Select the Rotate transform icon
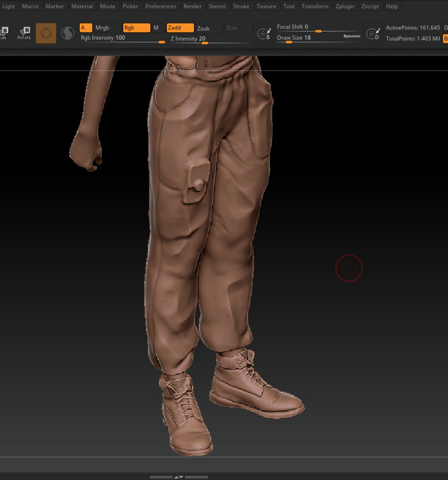 24,33
